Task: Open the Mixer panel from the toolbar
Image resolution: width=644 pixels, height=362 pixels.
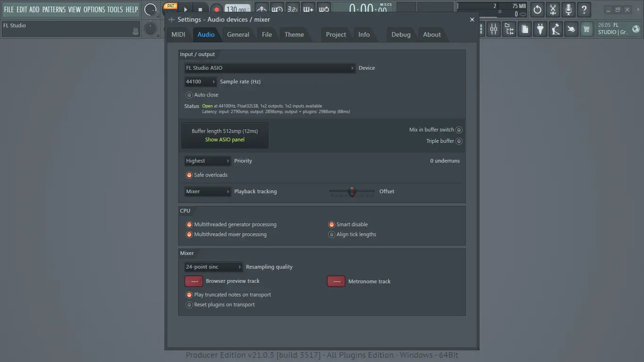Action: coord(493,29)
